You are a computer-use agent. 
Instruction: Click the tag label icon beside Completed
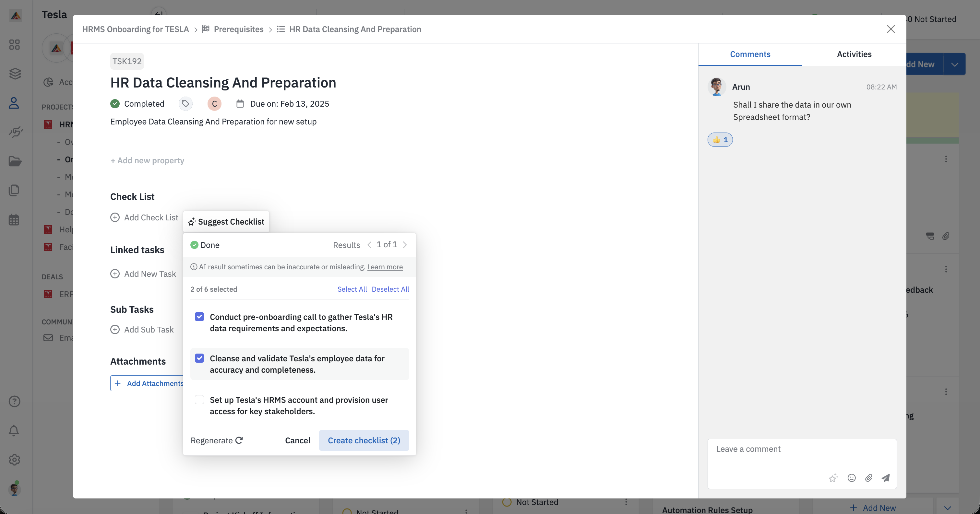[185, 103]
